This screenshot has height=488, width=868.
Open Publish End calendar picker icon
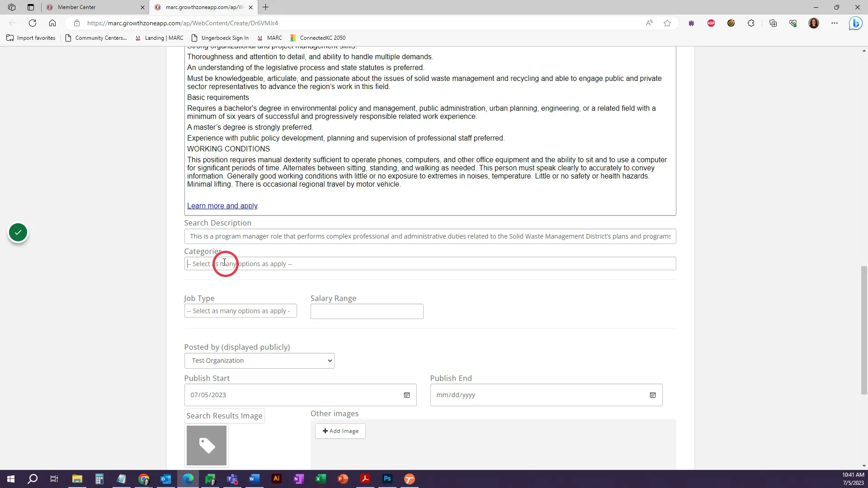click(x=653, y=395)
